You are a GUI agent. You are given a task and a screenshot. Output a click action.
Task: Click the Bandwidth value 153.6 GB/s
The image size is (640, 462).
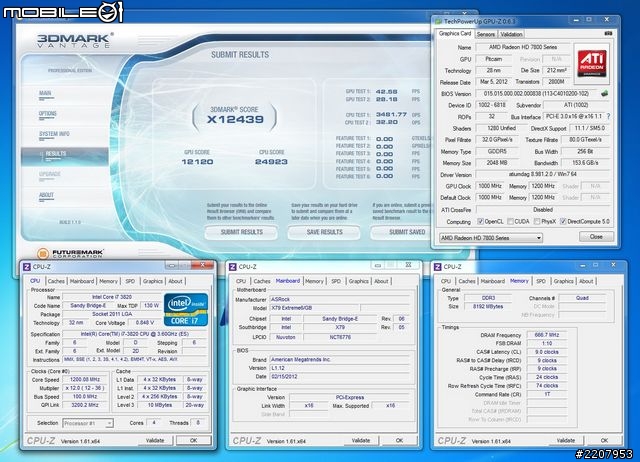coord(585,163)
